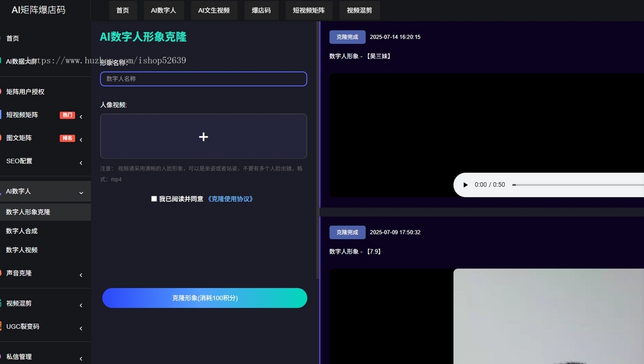
Task: Click the 排名 badge beside 图文矩阵
Action: pos(67,138)
